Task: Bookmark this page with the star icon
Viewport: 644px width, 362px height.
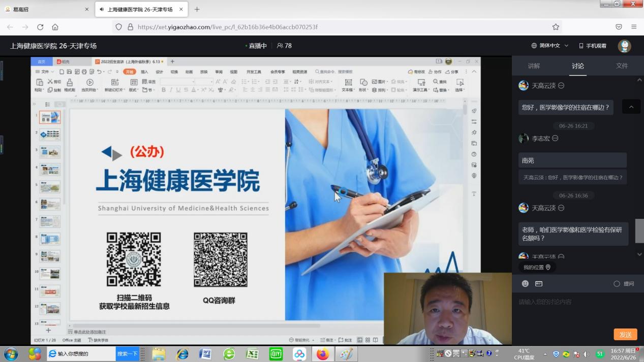Action: coord(556,27)
